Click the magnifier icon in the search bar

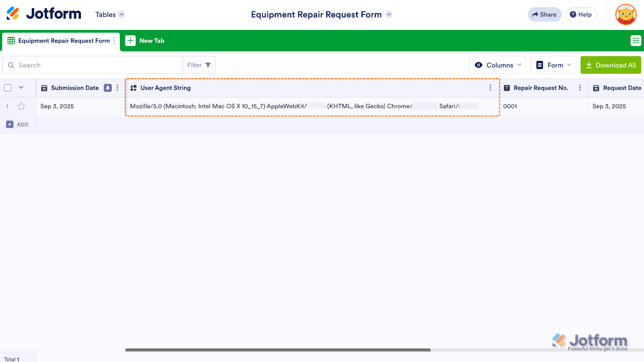click(11, 65)
